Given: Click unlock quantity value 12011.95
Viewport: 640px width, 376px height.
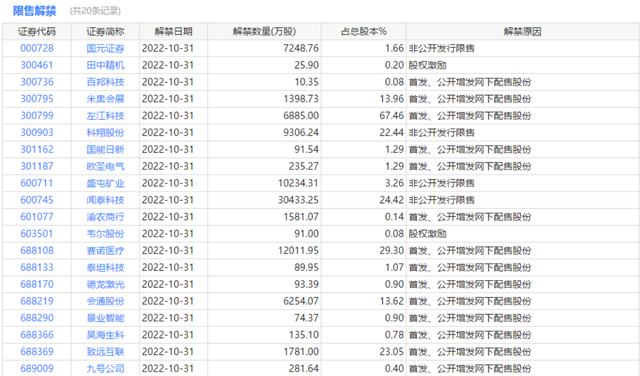Looking at the screenshot, I should (298, 250).
